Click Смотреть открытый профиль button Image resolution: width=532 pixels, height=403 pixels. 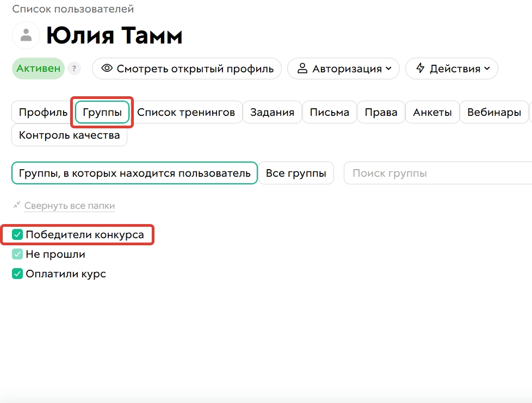187,69
